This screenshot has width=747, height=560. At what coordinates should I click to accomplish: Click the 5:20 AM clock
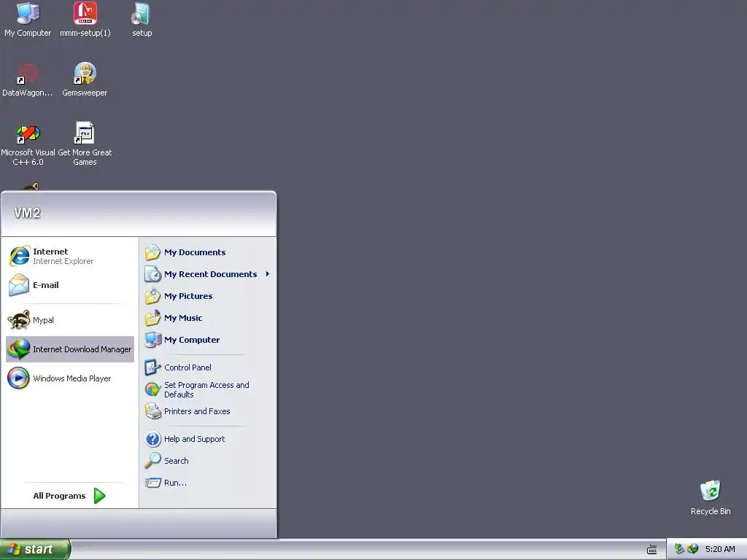(720, 549)
